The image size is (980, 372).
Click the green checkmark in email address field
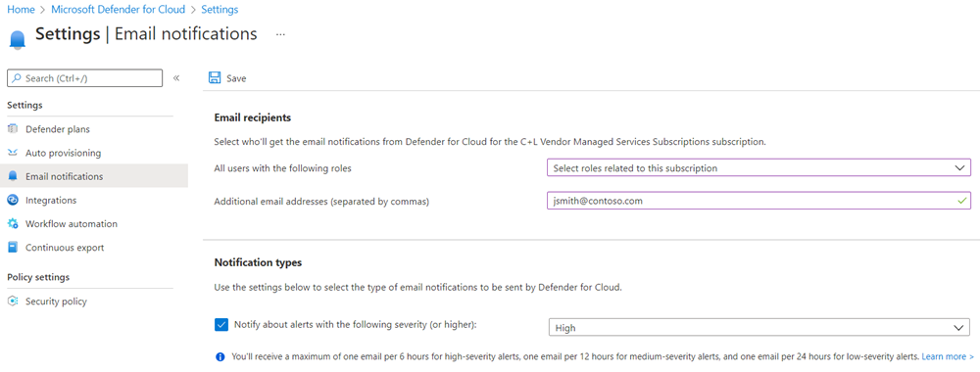point(962,201)
